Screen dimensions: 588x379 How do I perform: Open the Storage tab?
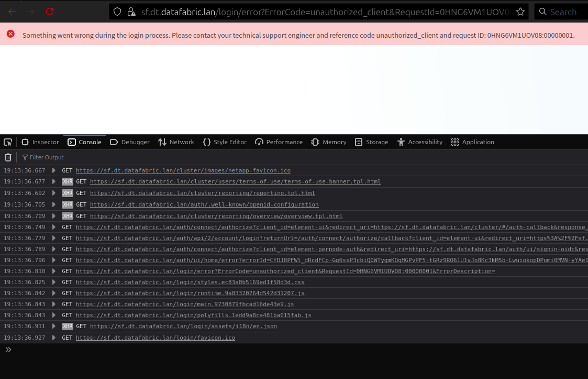[x=371, y=142]
